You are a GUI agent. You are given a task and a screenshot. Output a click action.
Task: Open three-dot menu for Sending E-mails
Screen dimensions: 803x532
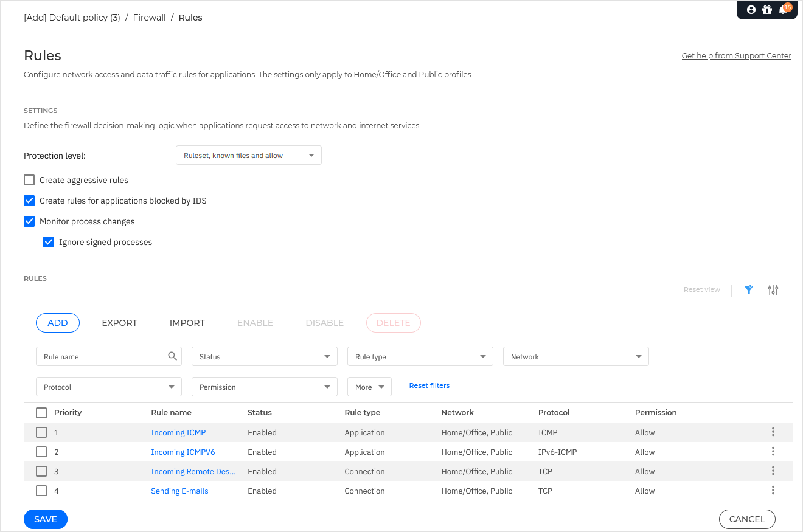(x=773, y=491)
